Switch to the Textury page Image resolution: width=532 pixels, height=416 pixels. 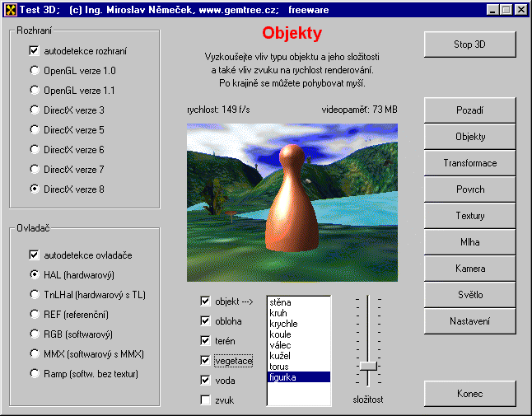pyautogui.click(x=469, y=216)
